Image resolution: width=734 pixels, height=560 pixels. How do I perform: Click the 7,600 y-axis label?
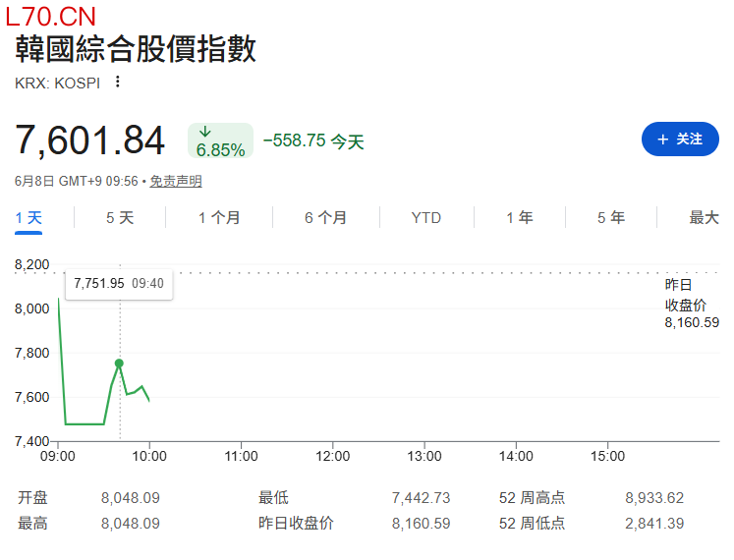(31, 397)
